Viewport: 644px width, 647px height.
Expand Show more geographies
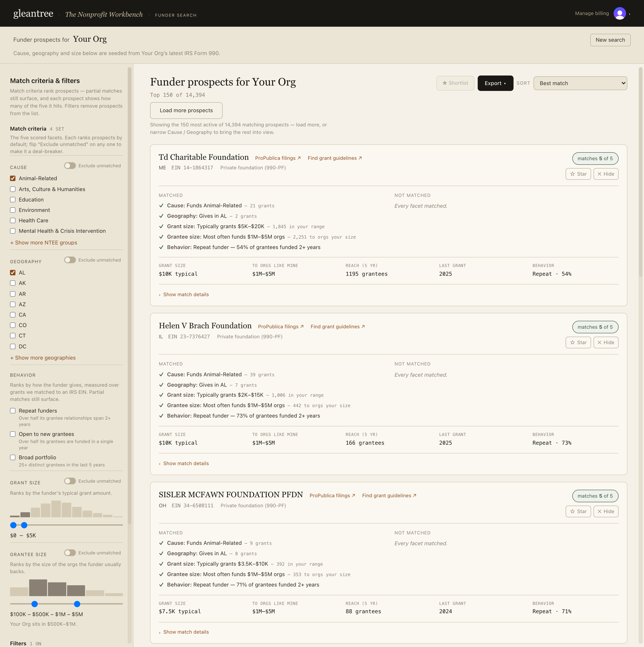pos(43,358)
